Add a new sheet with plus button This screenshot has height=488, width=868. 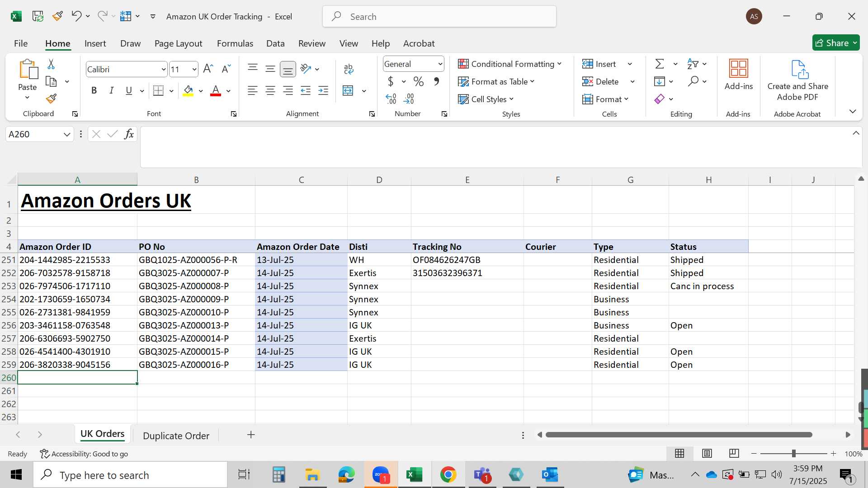tap(251, 435)
